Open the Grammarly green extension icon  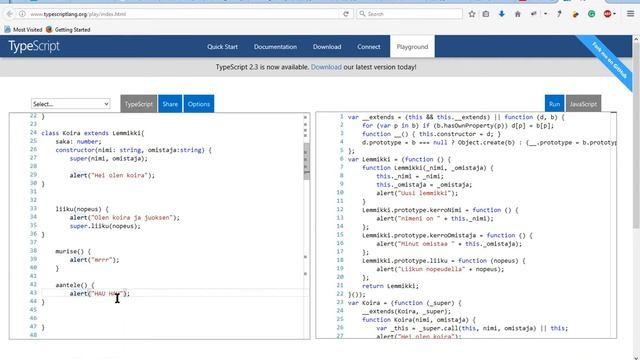tap(591, 14)
